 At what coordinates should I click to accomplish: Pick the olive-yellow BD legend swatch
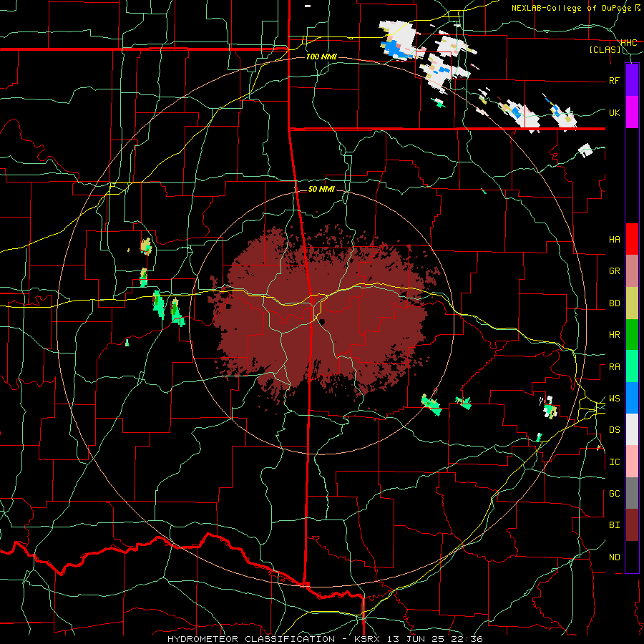pyautogui.click(x=632, y=303)
